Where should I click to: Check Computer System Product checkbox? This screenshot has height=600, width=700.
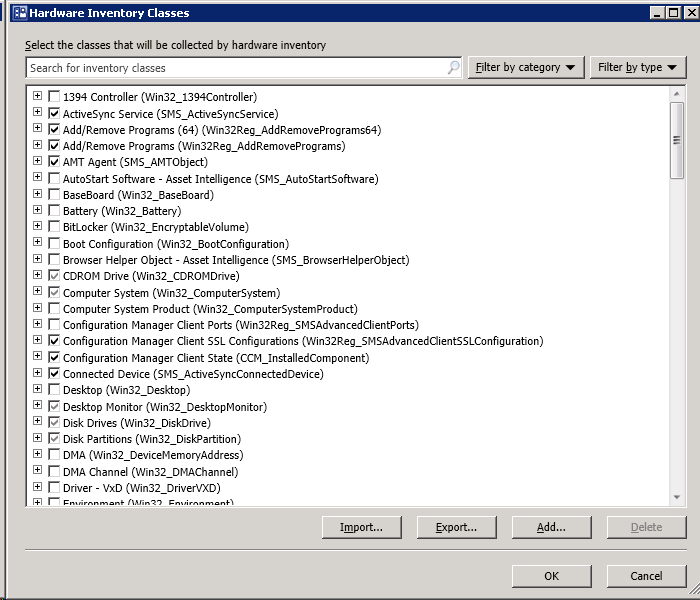pyautogui.click(x=54, y=309)
